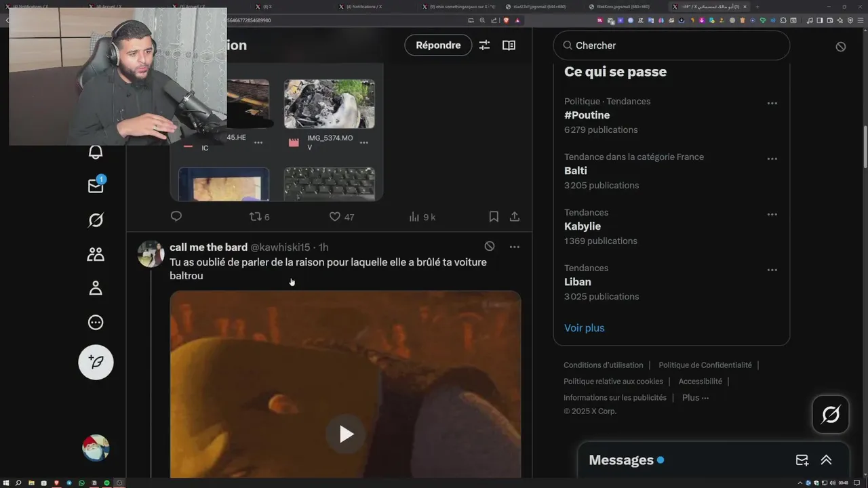The image size is (868, 488).
Task: Open Telegram from the taskbar
Action: (68, 483)
